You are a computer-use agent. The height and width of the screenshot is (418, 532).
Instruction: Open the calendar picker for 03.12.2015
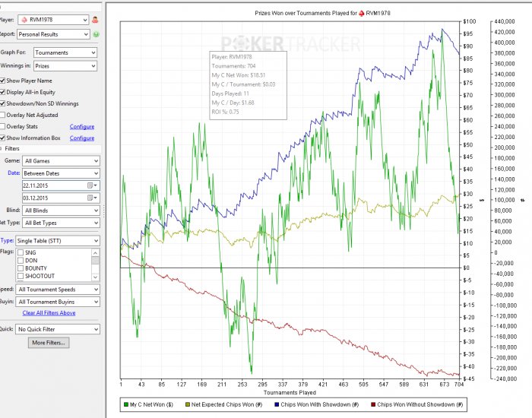(x=90, y=198)
